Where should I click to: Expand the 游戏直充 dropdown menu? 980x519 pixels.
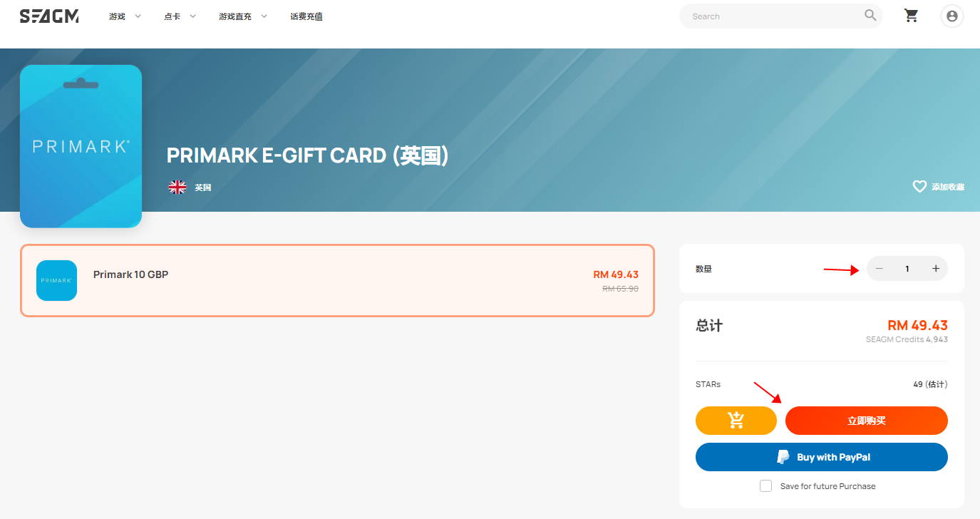(x=243, y=16)
